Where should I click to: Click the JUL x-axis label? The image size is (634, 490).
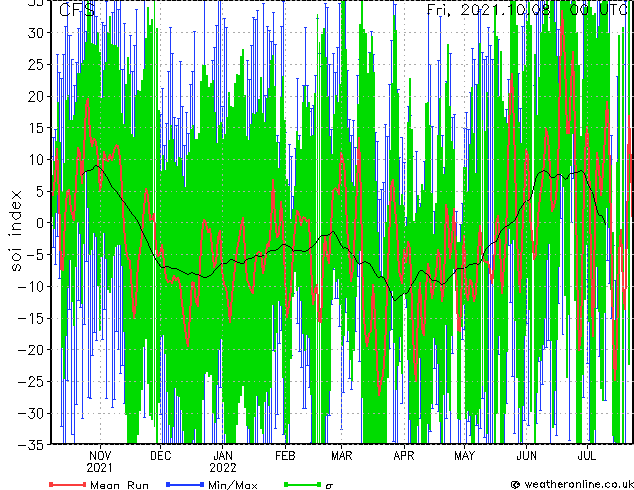click(586, 456)
